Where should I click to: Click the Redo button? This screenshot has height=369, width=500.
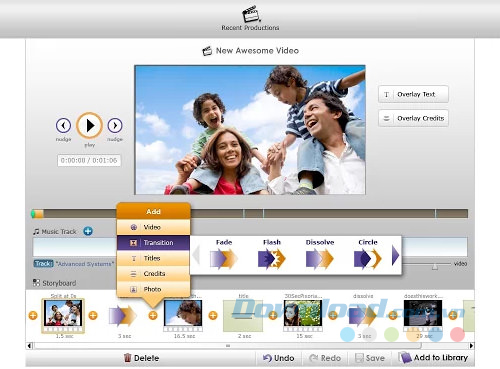[325, 358]
